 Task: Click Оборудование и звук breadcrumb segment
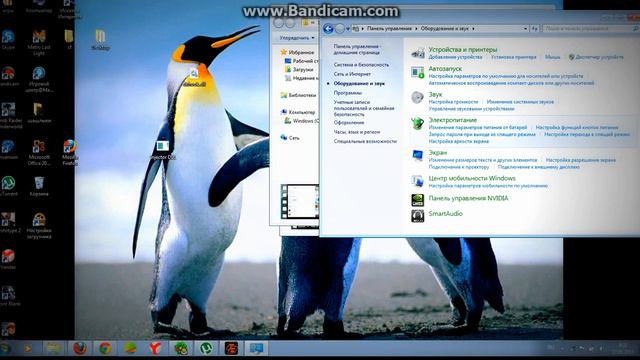point(444,29)
